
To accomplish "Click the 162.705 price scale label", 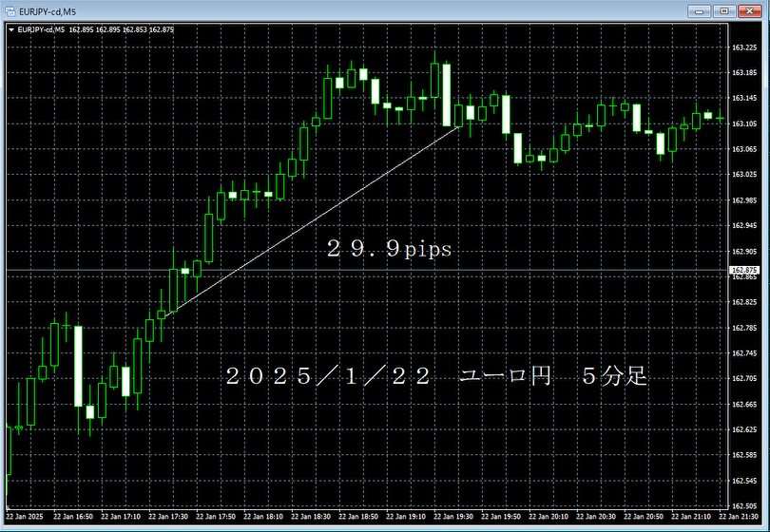I will [744, 378].
